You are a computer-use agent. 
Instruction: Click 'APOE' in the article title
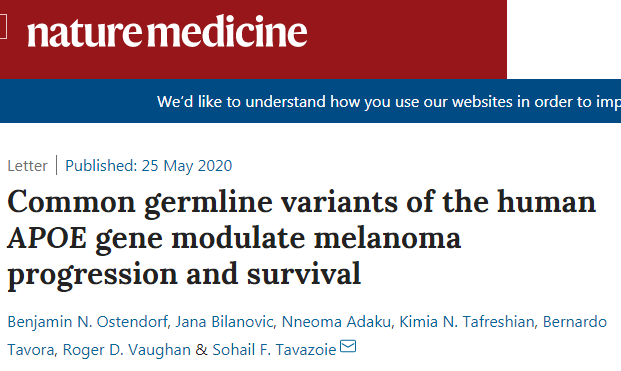[x=47, y=238]
